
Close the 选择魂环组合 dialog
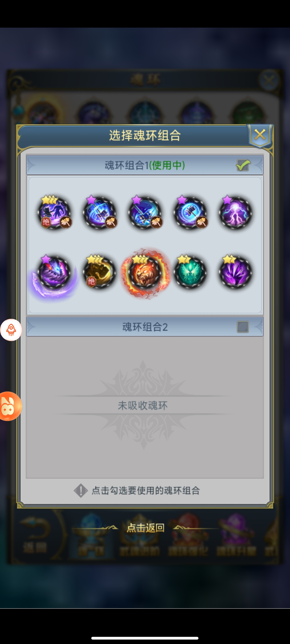(x=260, y=135)
